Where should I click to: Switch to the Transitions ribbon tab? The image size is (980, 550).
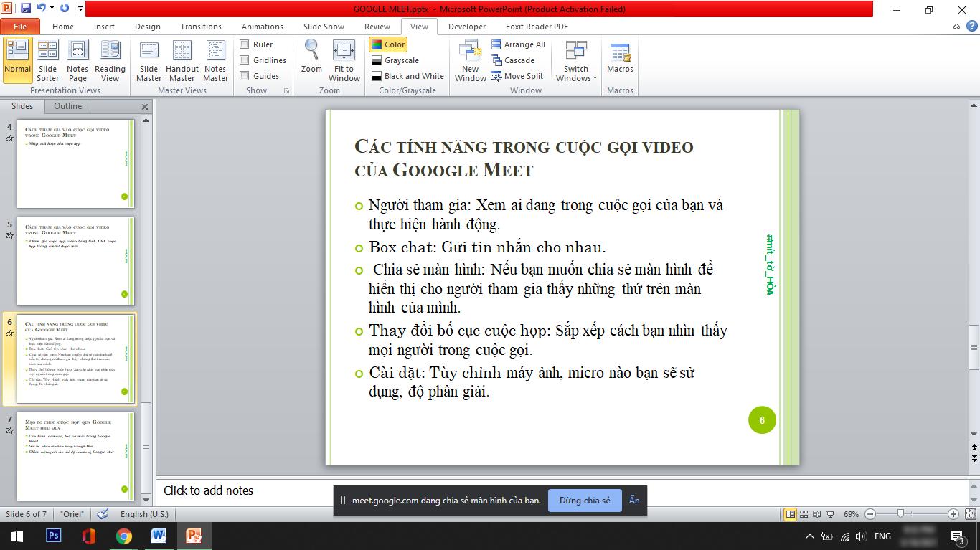201,27
